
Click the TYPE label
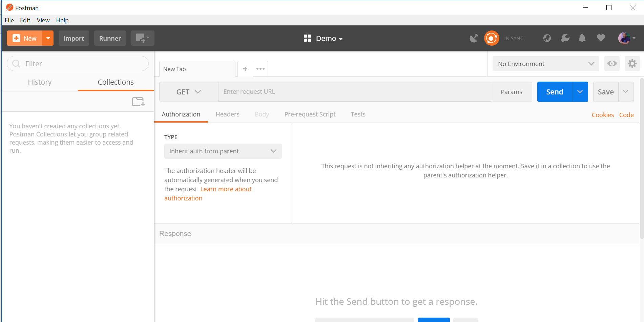pyautogui.click(x=171, y=137)
